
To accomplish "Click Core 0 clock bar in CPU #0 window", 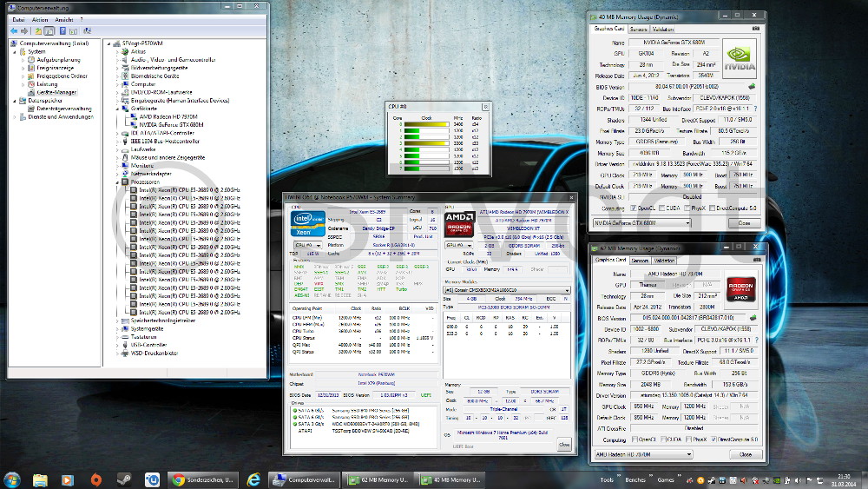I will [x=426, y=124].
